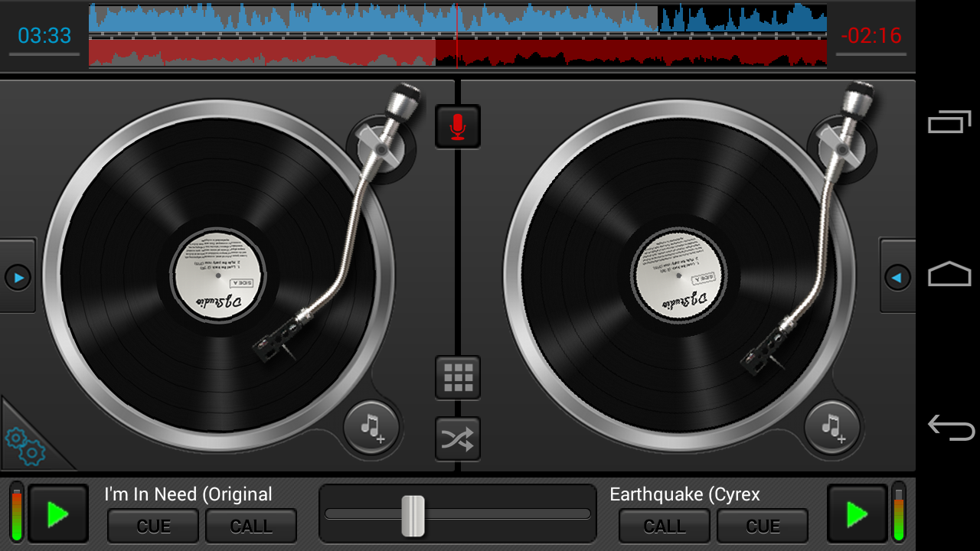Start playback on the right deck
Screen dimensions: 980x551
[x=857, y=513]
